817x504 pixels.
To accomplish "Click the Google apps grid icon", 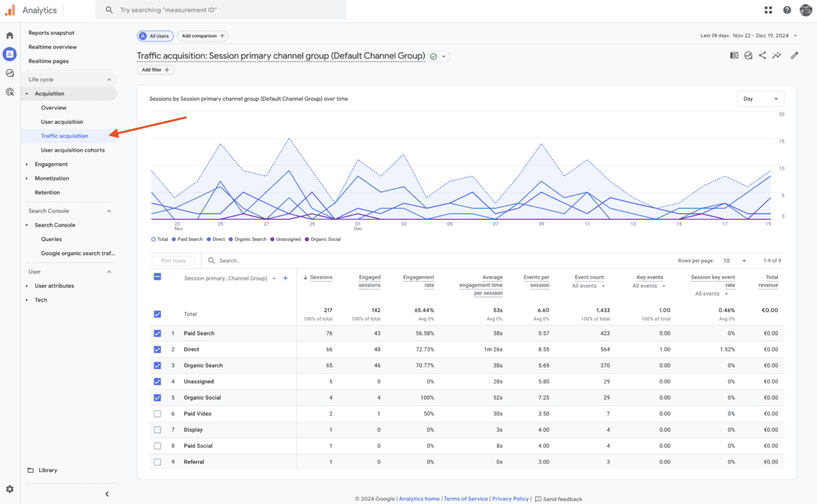I will 768,10.
